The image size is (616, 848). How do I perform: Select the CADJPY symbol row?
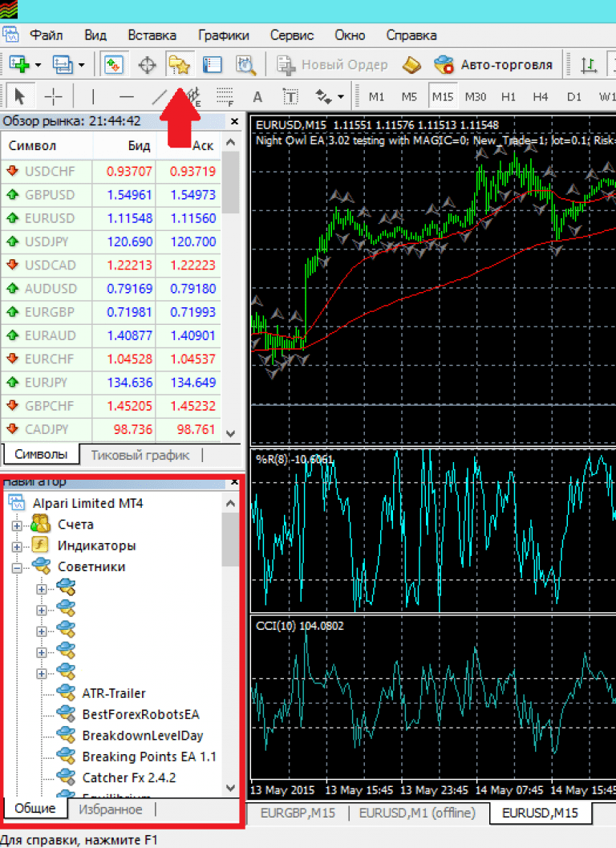(x=111, y=429)
